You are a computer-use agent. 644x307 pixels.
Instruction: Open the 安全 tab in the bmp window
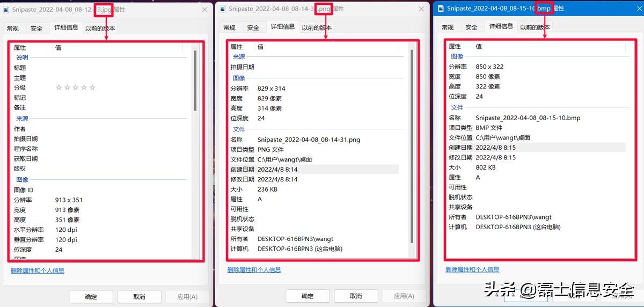tap(472, 27)
